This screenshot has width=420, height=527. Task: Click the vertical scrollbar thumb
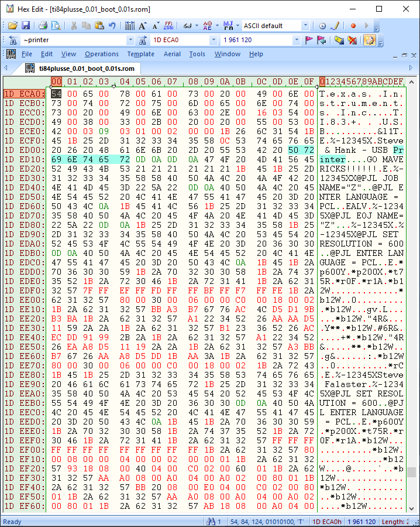click(412, 472)
